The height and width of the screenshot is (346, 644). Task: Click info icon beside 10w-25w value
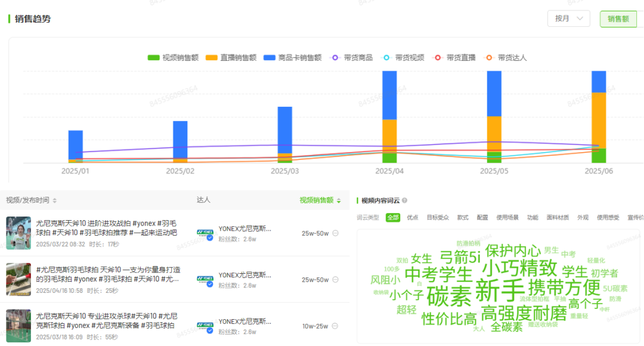point(335,326)
